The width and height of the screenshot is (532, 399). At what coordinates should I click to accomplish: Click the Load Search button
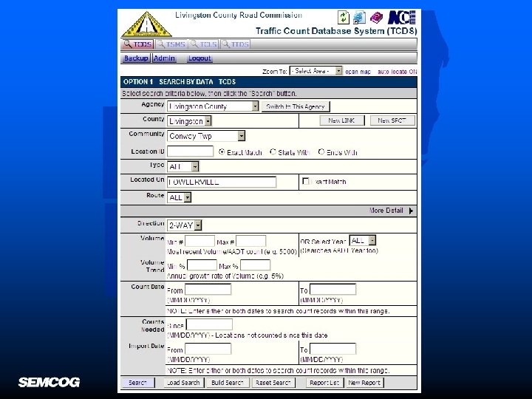(183, 383)
